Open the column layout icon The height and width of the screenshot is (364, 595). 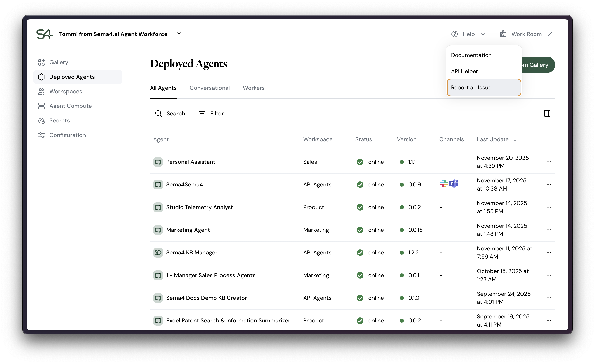pos(547,113)
